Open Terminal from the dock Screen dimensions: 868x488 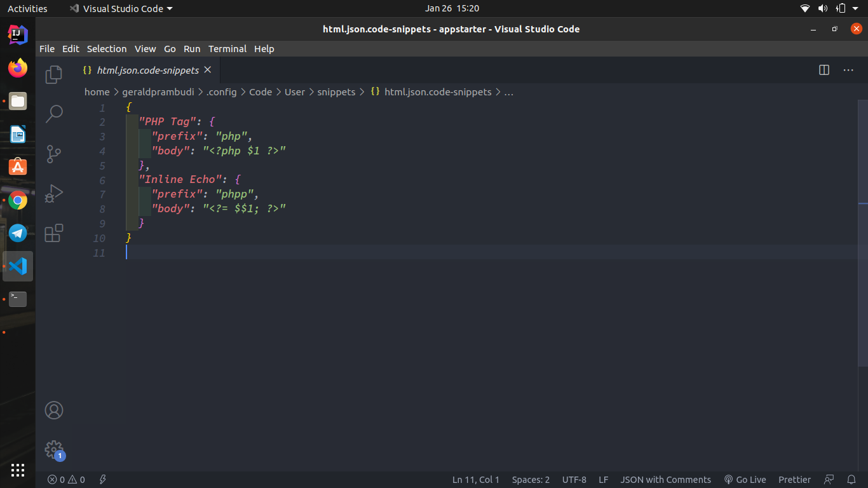pos(18,299)
